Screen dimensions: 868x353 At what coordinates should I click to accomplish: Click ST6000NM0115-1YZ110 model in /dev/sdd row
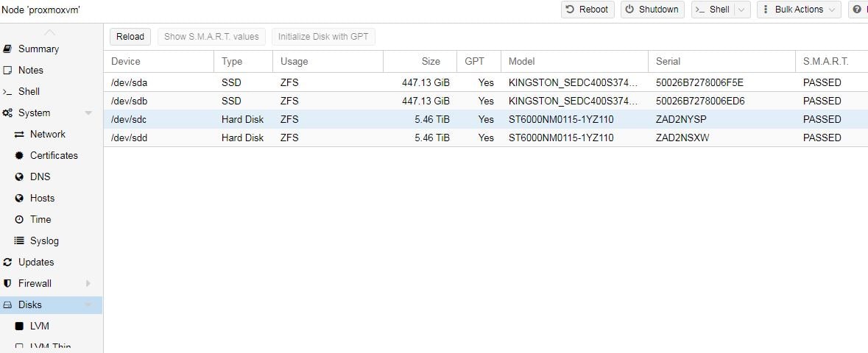561,138
